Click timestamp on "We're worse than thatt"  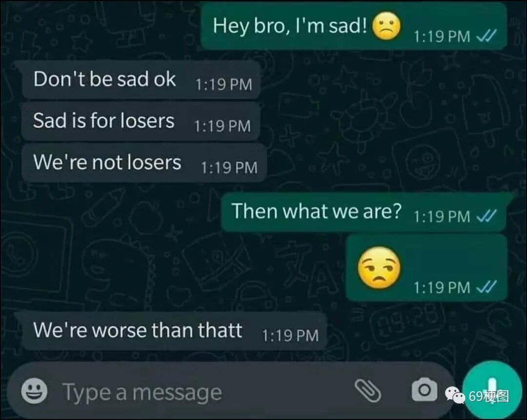click(290, 336)
